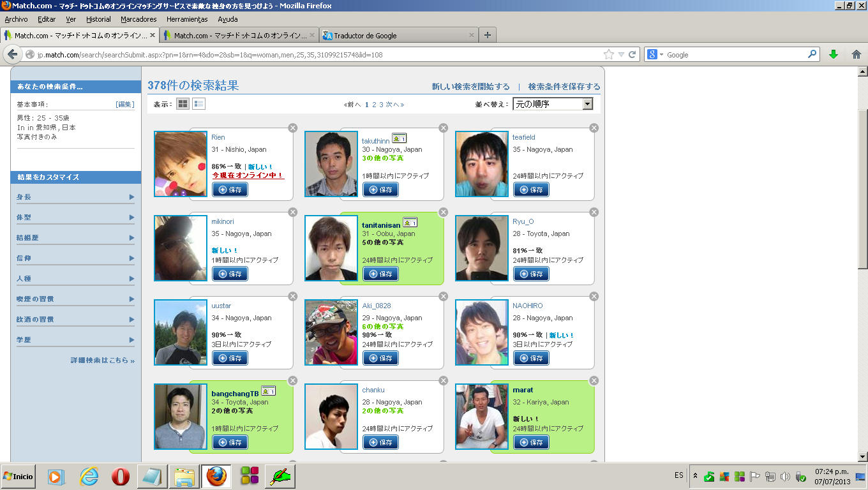Image resolution: width=868 pixels, height=490 pixels.
Task: Expand the 学歴 filter
Action: point(75,340)
